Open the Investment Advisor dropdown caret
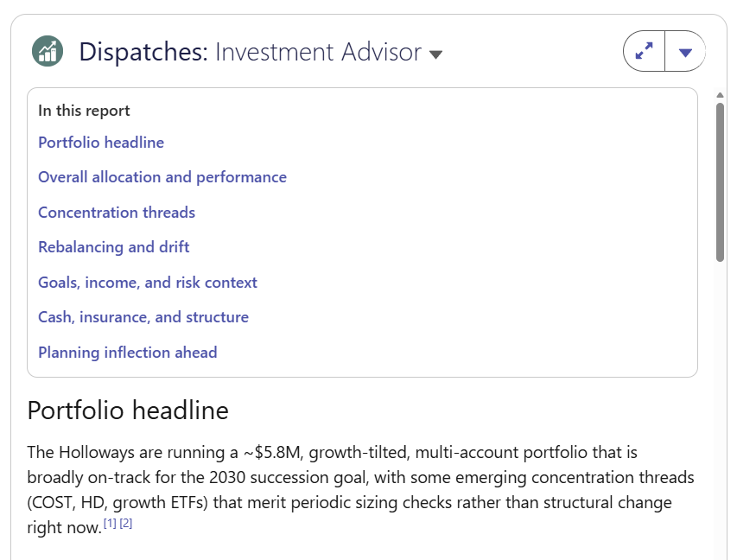This screenshot has width=737, height=560. click(435, 54)
